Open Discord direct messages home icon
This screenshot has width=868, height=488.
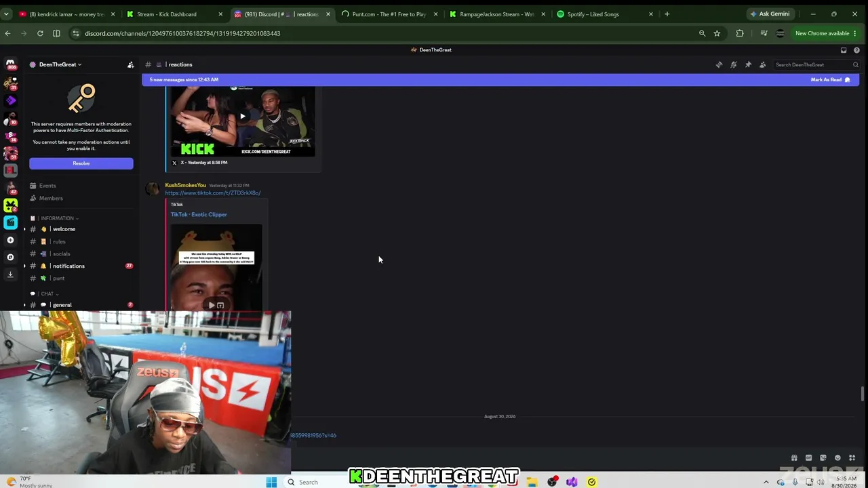(10, 65)
